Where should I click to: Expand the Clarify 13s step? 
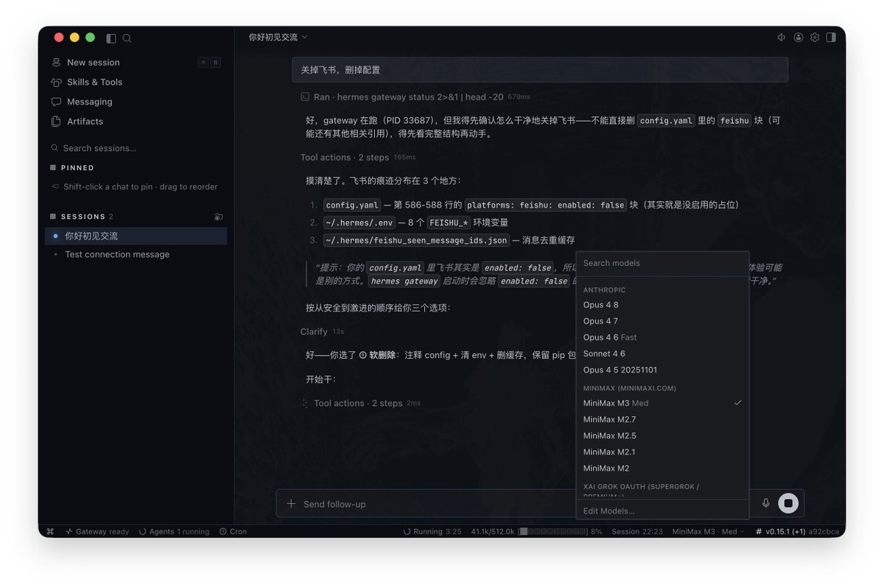tap(322, 332)
